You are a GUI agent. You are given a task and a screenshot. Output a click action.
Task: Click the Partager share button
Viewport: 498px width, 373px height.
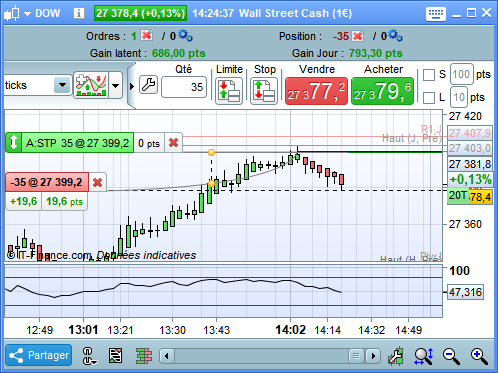pos(39,355)
